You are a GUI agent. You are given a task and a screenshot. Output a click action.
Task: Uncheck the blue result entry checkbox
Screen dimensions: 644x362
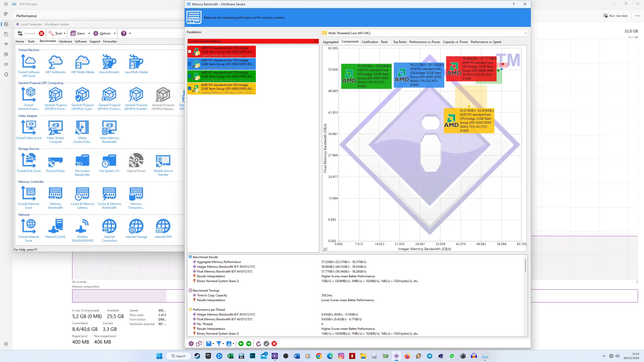190,64
